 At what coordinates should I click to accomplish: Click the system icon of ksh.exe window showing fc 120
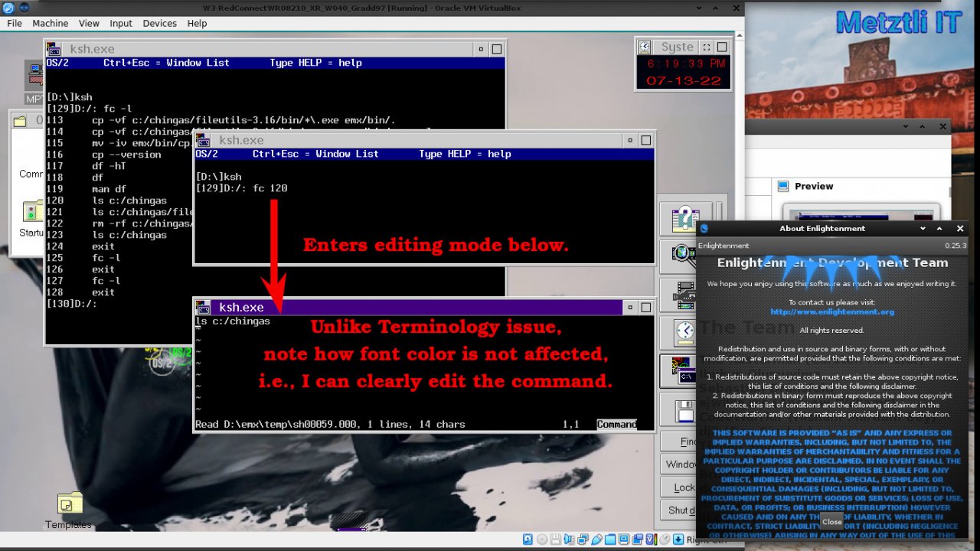202,140
